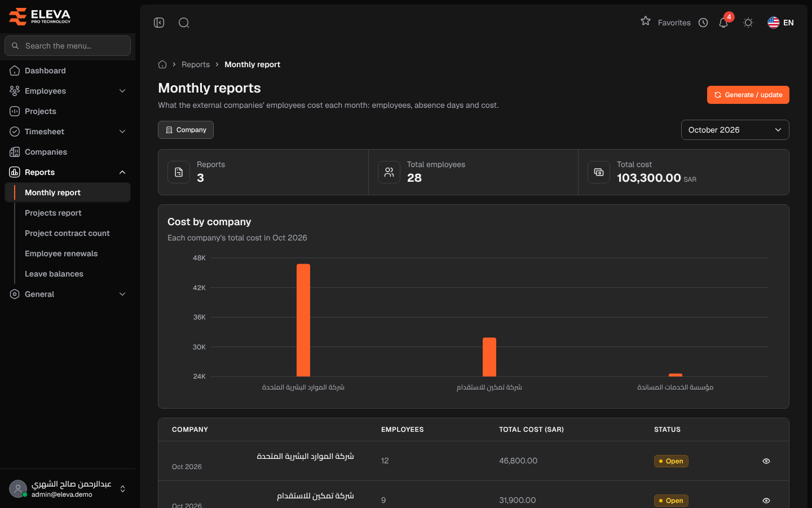
Task: View details eye icon for 46,800.00 row
Action: pos(766,461)
